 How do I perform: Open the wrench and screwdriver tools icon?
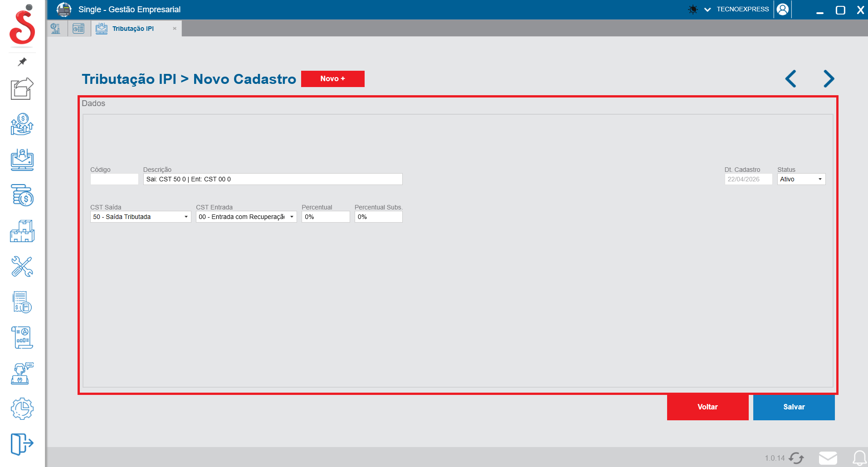point(22,267)
